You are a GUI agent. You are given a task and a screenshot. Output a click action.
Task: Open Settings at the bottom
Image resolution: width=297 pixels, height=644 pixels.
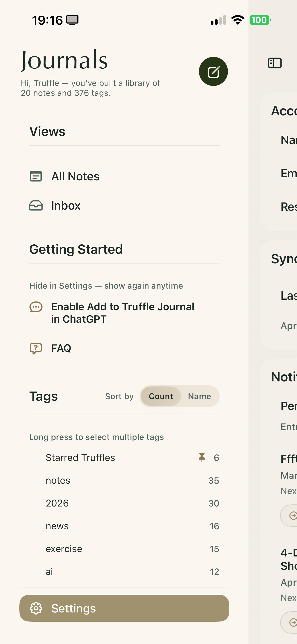click(124, 608)
